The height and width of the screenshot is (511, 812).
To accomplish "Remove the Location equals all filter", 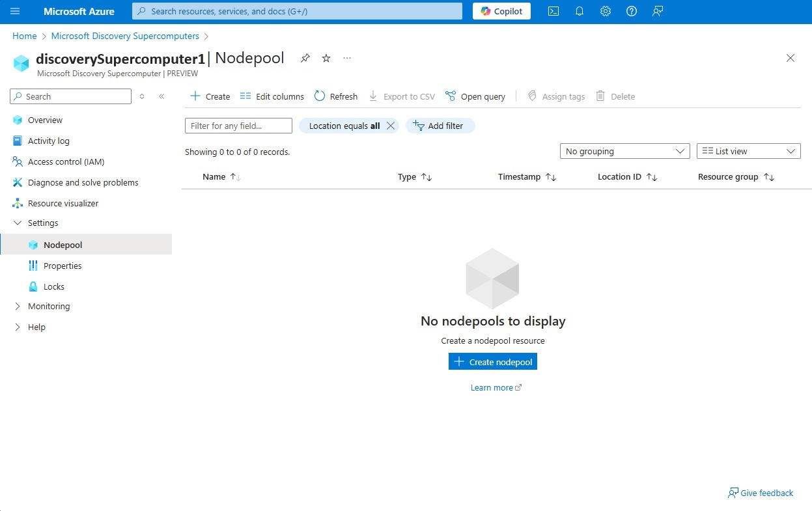I will coord(391,126).
